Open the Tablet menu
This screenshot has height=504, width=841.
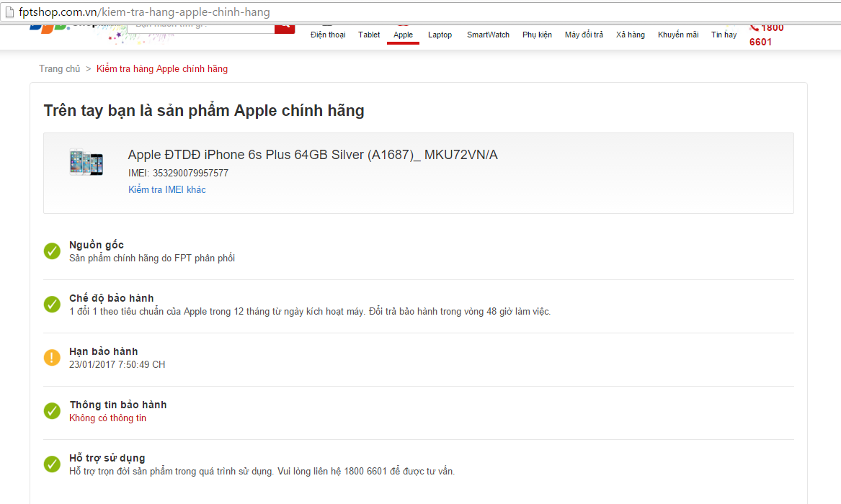(369, 35)
